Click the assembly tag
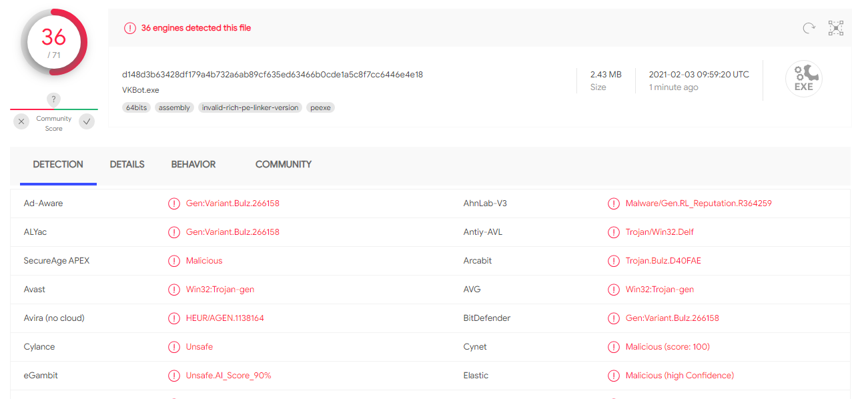Image resolution: width=868 pixels, height=399 pixels. pos(175,107)
